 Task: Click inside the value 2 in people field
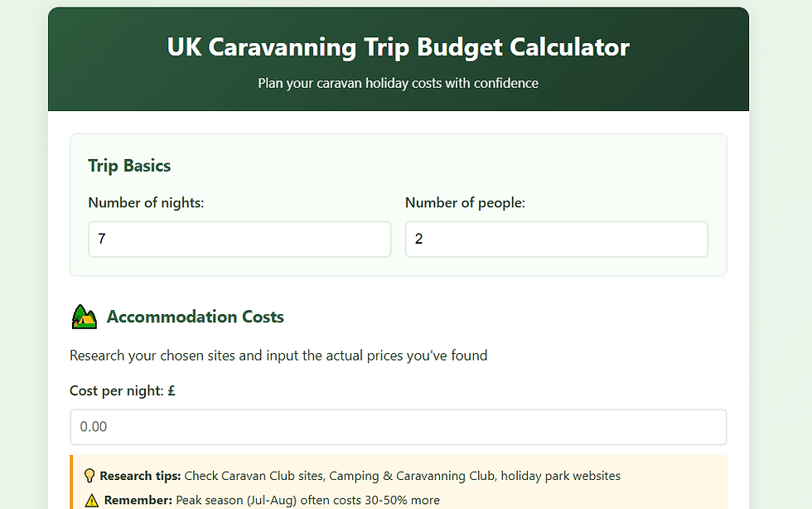pos(418,239)
